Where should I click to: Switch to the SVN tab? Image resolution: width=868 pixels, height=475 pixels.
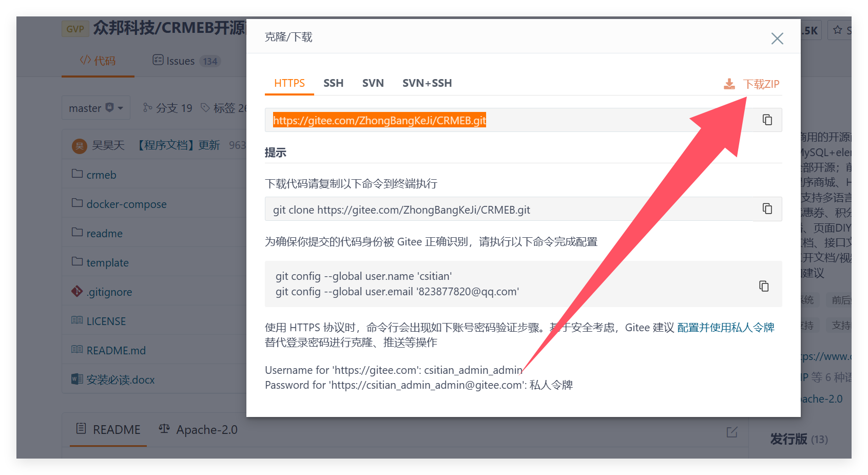(x=373, y=83)
